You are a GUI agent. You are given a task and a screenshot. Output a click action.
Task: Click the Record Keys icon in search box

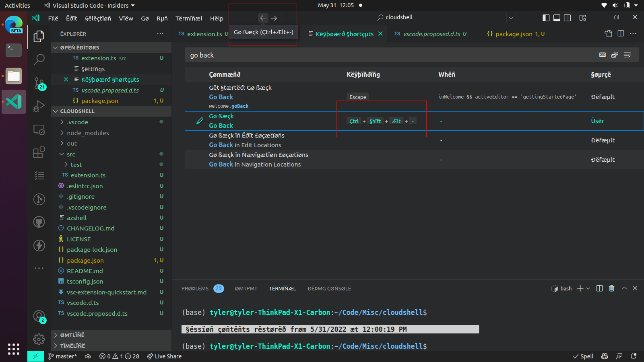coord(603,55)
